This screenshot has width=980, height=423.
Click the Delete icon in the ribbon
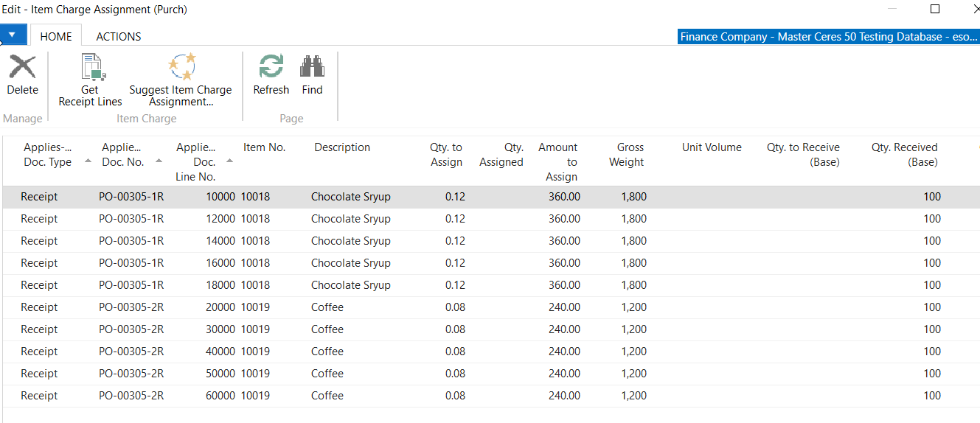[22, 68]
